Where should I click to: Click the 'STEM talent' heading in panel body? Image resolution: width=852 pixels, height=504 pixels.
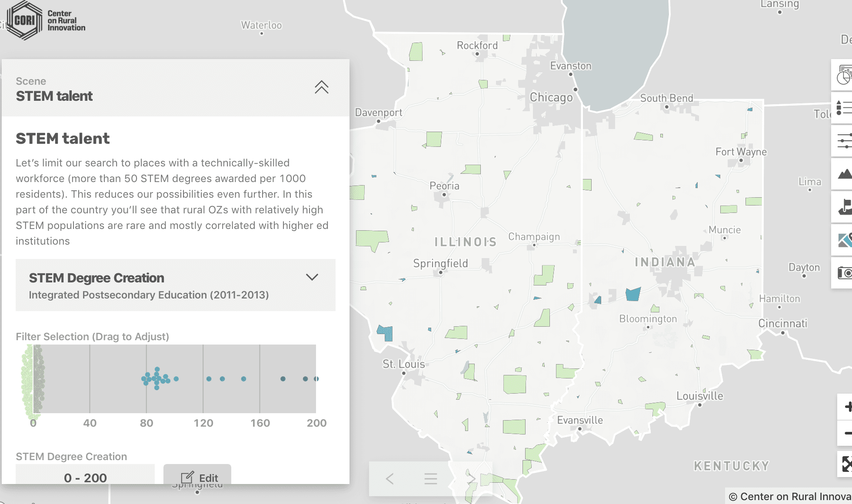tap(63, 139)
